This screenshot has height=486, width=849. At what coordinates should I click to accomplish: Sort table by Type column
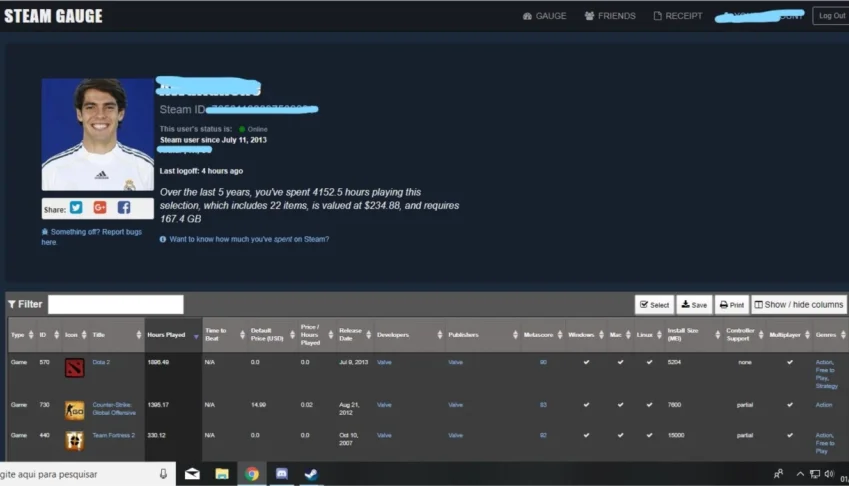point(22,335)
